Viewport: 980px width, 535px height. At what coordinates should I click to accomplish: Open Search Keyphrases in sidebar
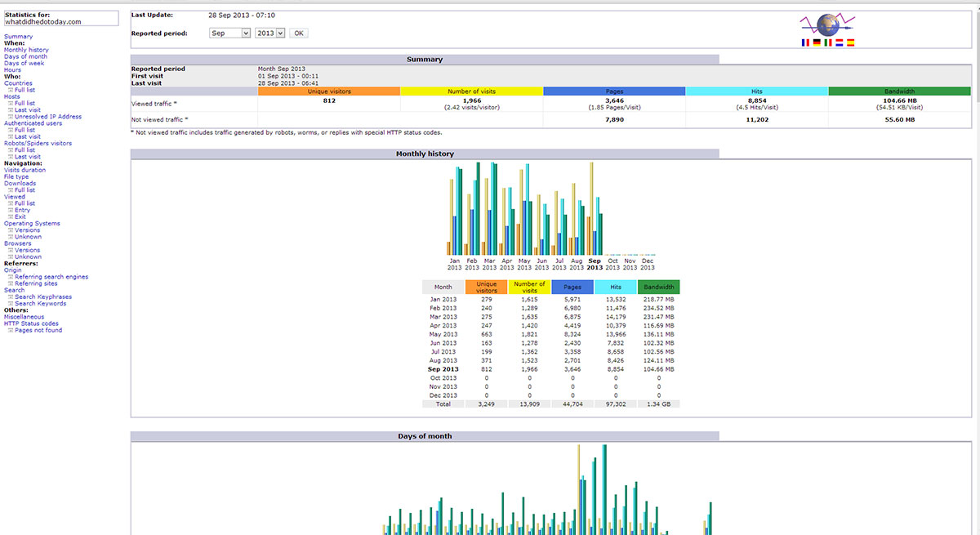coord(43,296)
